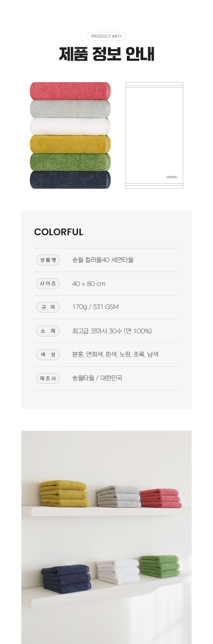Pick the mustard yellow towel in the stack
This screenshot has width=213, height=644.
(70, 144)
